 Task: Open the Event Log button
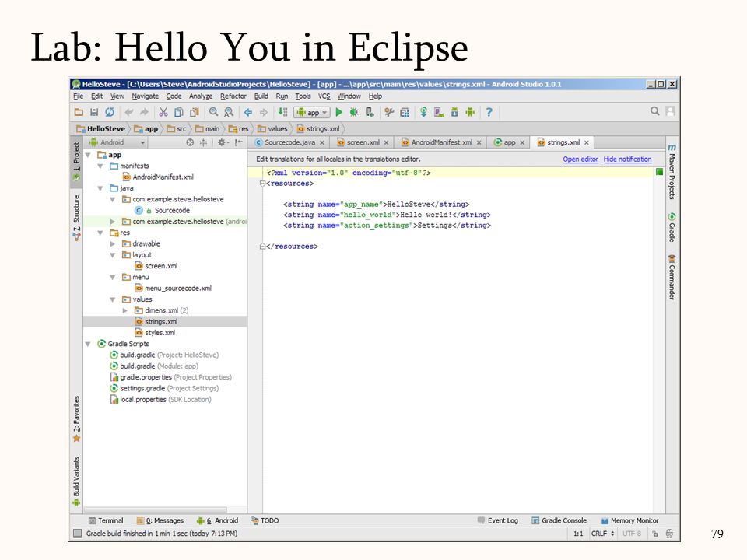click(497, 520)
